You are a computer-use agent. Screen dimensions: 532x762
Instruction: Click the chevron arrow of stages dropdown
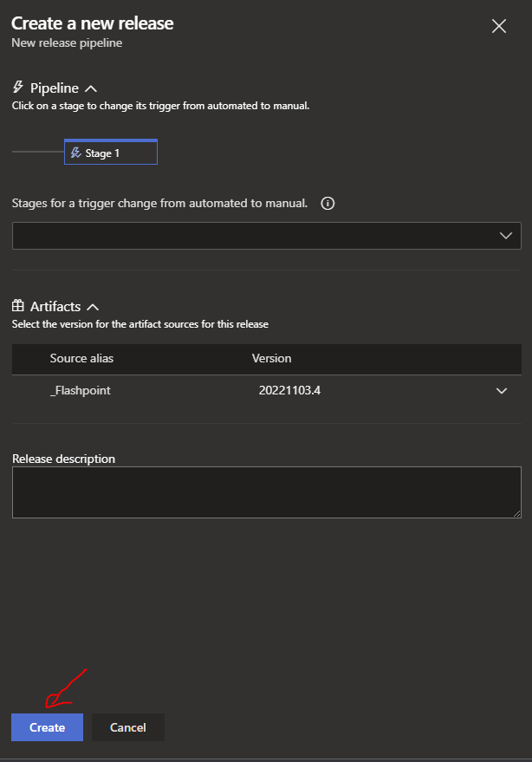(x=506, y=236)
